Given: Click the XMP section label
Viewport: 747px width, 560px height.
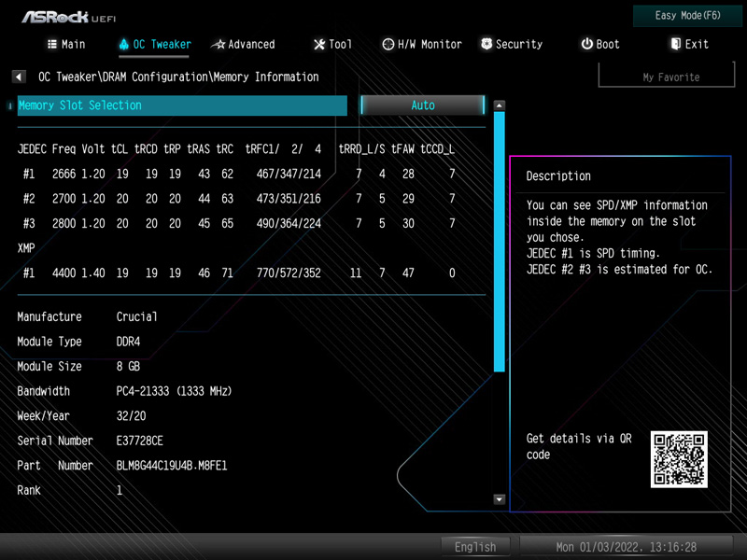Looking at the screenshot, I should tap(26, 248).
